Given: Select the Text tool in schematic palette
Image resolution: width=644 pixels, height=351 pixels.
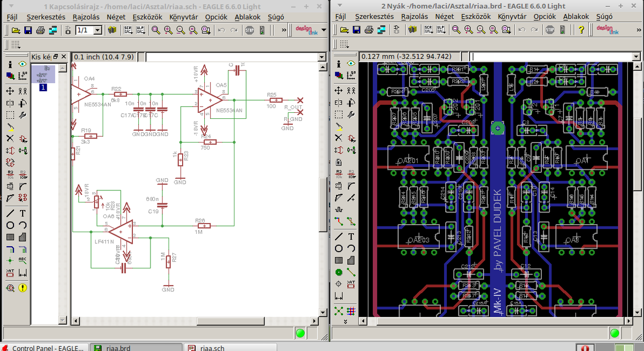Looking at the screenshot, I should coord(23,213).
